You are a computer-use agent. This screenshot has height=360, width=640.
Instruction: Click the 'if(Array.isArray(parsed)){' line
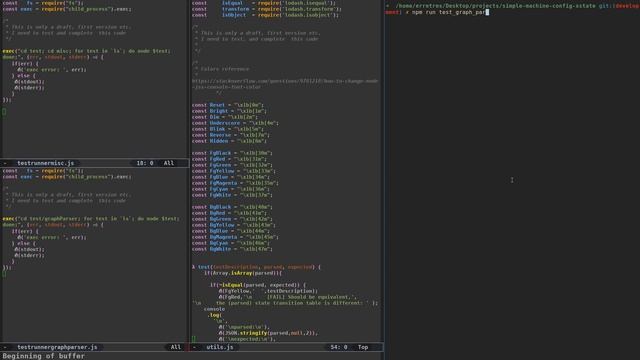tap(243, 273)
